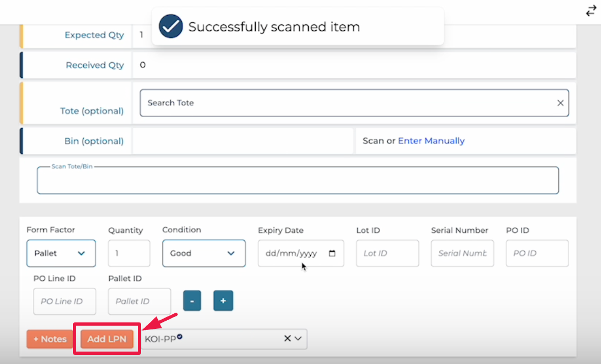Open the Form Factor Pallet dropdown
Screen dimensions: 601x364
click(61, 253)
